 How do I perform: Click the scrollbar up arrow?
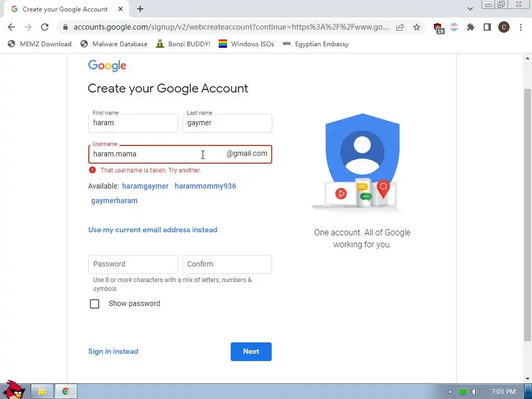527,58
